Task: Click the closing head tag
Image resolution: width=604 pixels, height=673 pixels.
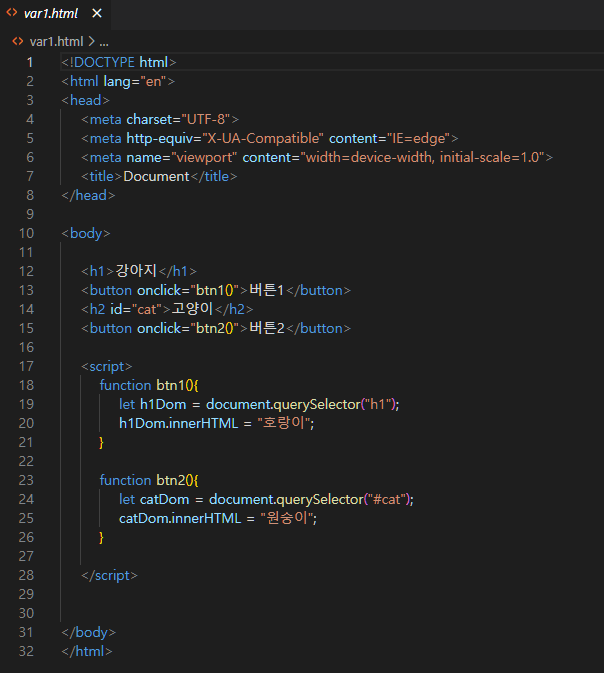Action: click(x=88, y=195)
